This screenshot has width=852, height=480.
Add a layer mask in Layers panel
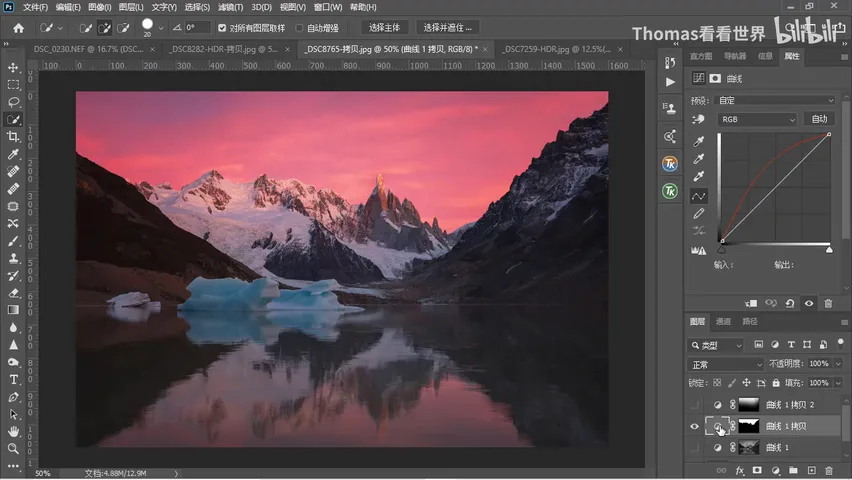[757, 470]
